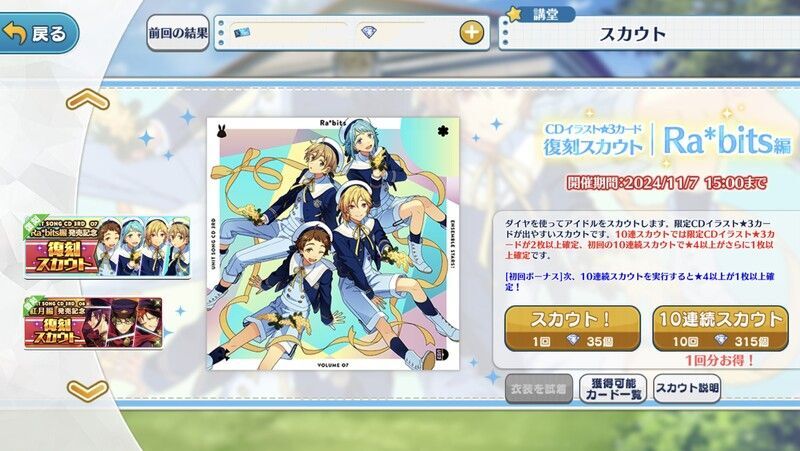The image size is (800, 451).
Task: Move the banner list up with the chevron
Action: [x=88, y=99]
